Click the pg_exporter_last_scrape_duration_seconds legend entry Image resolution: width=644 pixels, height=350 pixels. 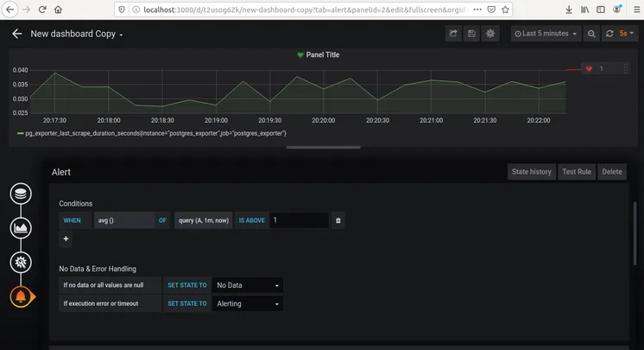(x=155, y=133)
